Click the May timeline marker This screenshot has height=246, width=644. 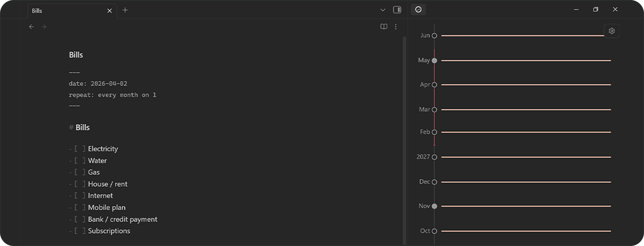pos(434,61)
